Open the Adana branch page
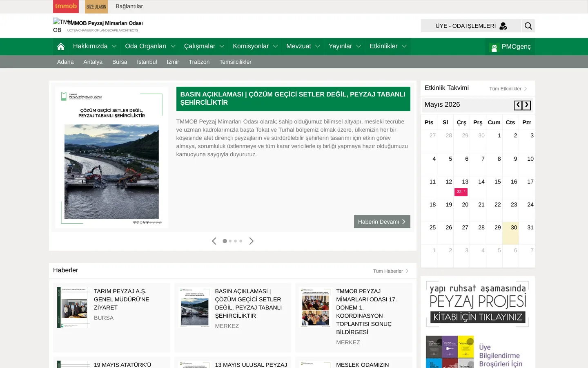 click(65, 62)
